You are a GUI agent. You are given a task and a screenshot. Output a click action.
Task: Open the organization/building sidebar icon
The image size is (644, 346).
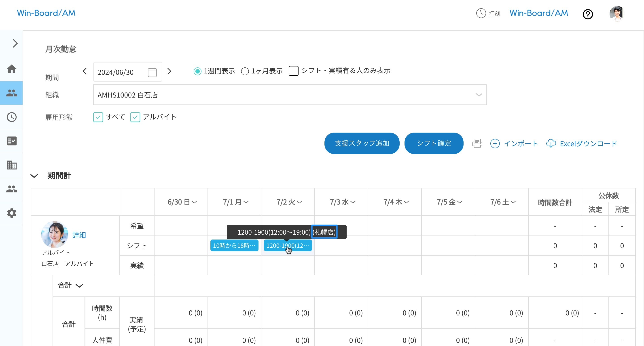[x=11, y=165]
